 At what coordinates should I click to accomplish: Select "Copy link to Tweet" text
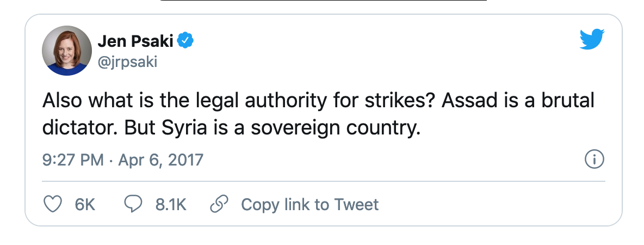[309, 205]
